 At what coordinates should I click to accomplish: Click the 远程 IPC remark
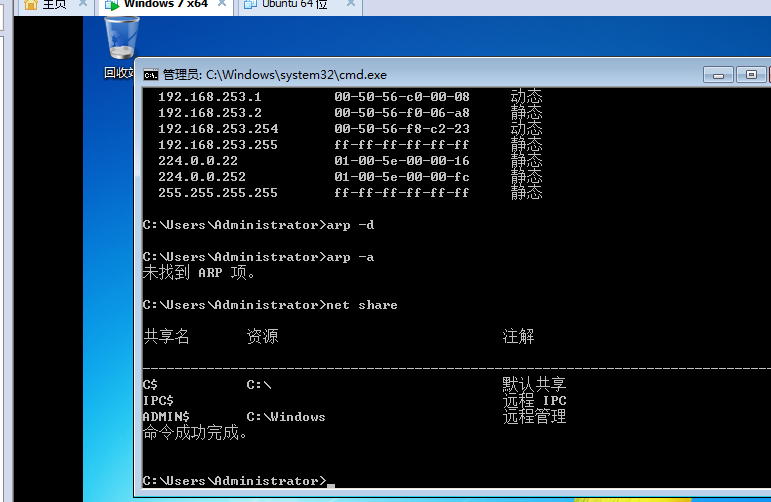pyautogui.click(x=534, y=400)
